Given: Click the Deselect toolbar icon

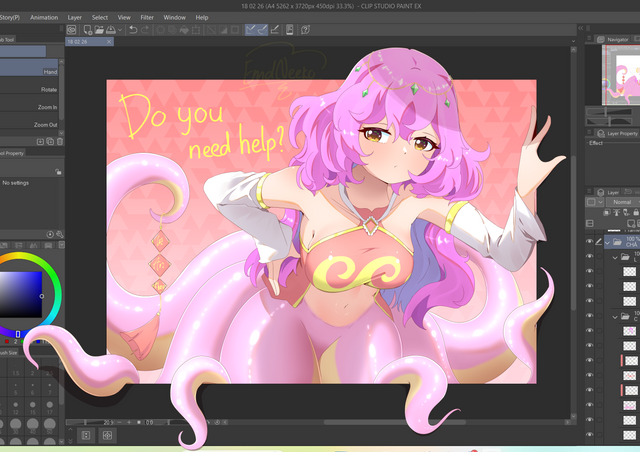Looking at the screenshot, I should click(211, 30).
